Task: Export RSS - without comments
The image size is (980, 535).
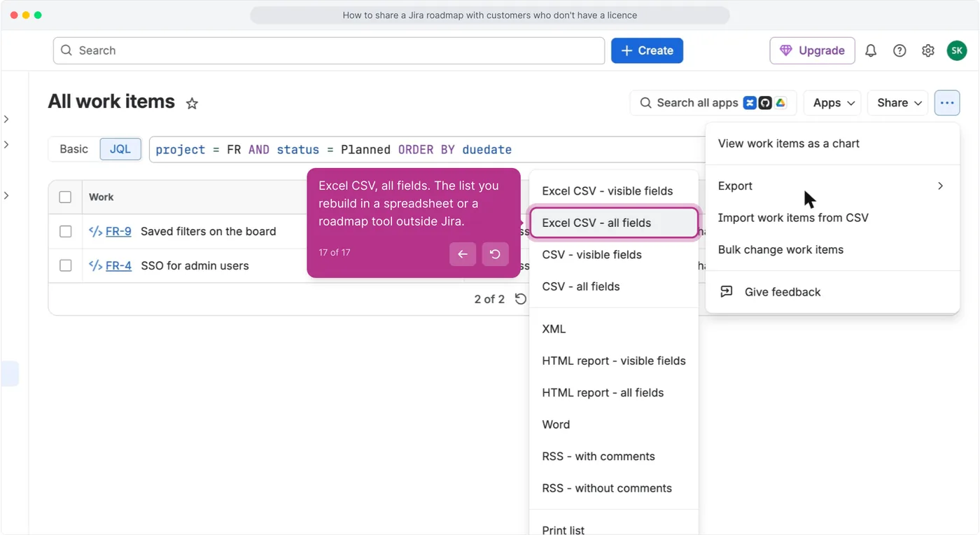Action: point(614,488)
